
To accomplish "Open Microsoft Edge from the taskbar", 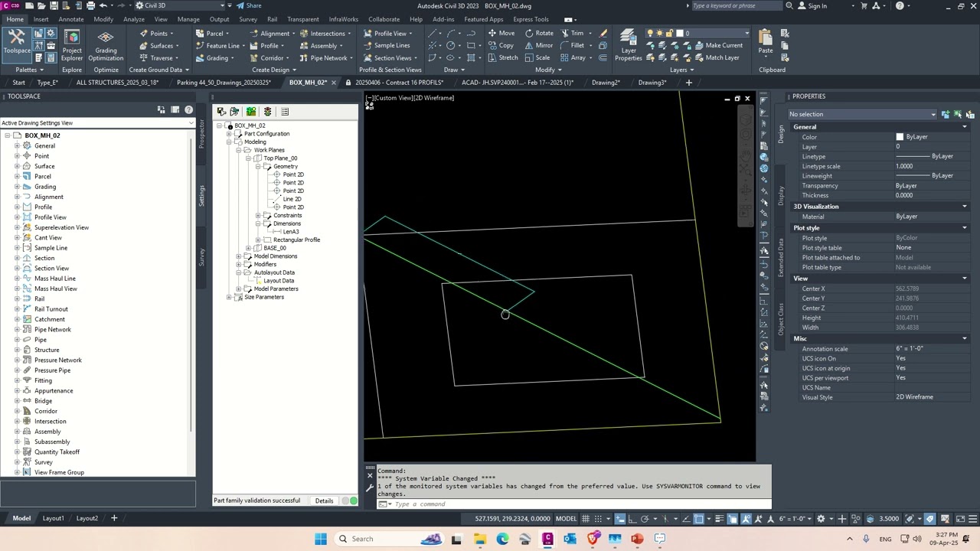I will coord(502,539).
